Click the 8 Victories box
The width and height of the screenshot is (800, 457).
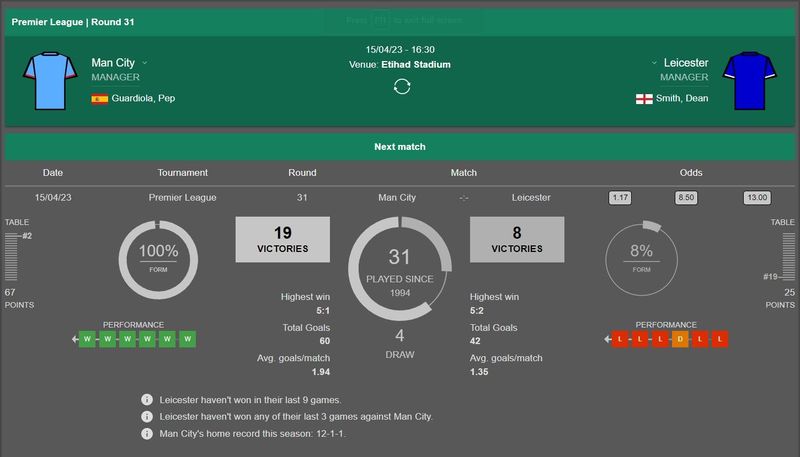tap(517, 240)
